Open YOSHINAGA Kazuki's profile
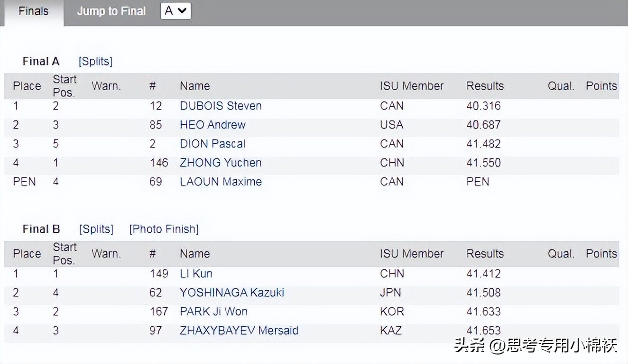Viewport: 628px width, 364px height. click(232, 292)
